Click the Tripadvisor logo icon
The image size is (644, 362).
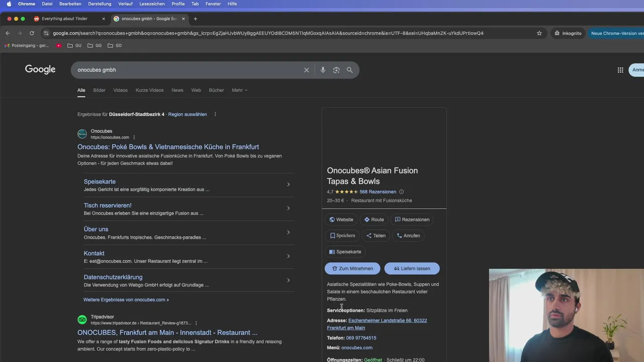tap(82, 320)
